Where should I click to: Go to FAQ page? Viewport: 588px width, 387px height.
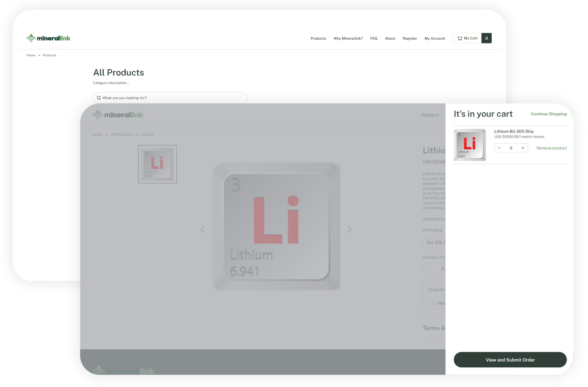[x=374, y=38]
